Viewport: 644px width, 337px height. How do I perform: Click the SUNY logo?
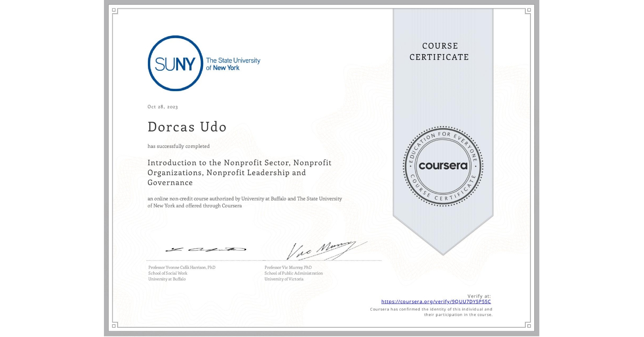(175, 62)
